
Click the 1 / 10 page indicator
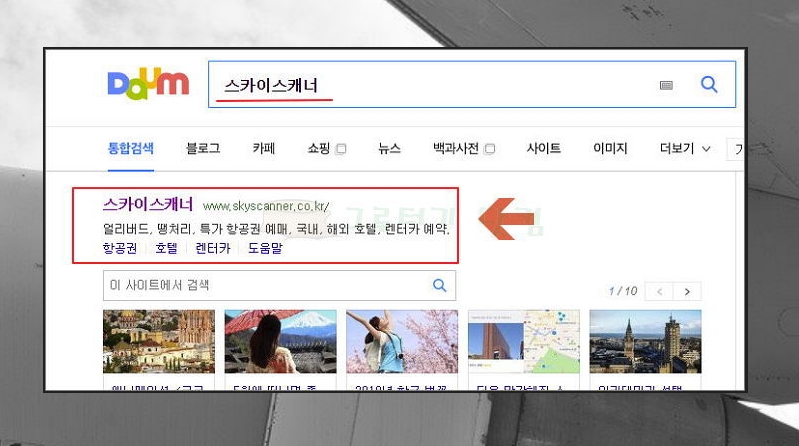[x=623, y=291]
